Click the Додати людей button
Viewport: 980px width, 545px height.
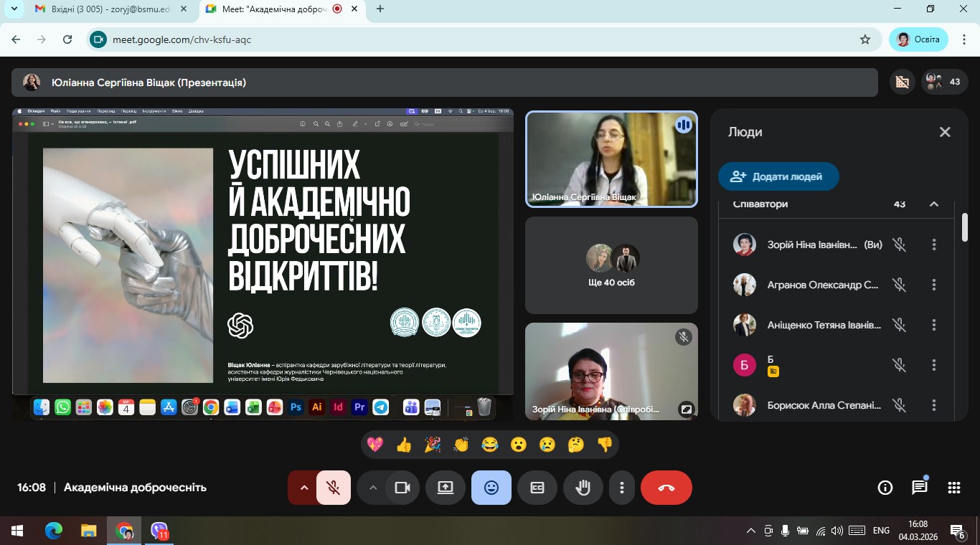(778, 176)
